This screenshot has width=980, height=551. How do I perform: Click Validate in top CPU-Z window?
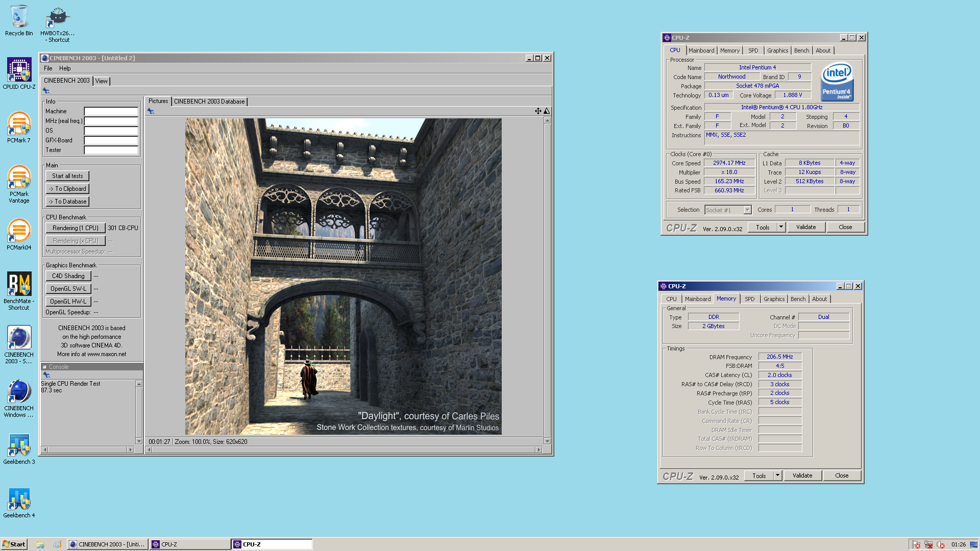[x=806, y=228]
